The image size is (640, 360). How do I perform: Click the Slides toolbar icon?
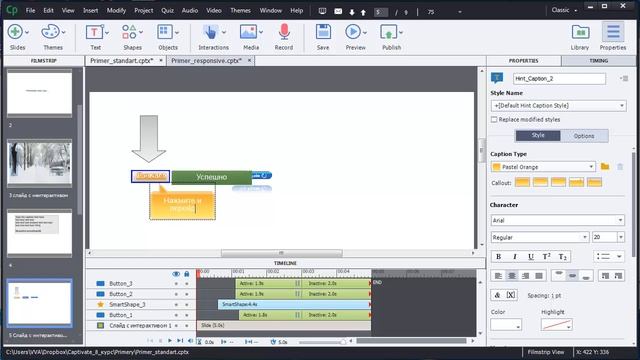[x=16, y=32]
